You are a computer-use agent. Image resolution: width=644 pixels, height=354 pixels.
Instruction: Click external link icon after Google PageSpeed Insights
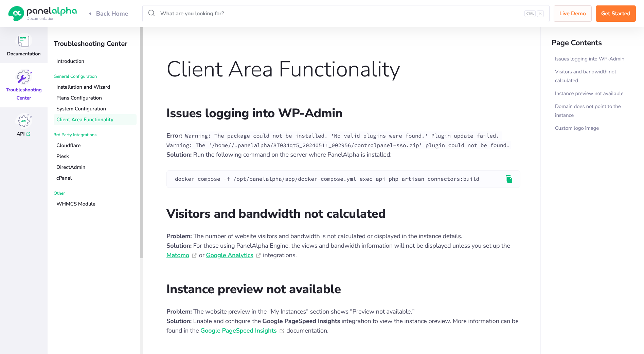click(x=282, y=331)
